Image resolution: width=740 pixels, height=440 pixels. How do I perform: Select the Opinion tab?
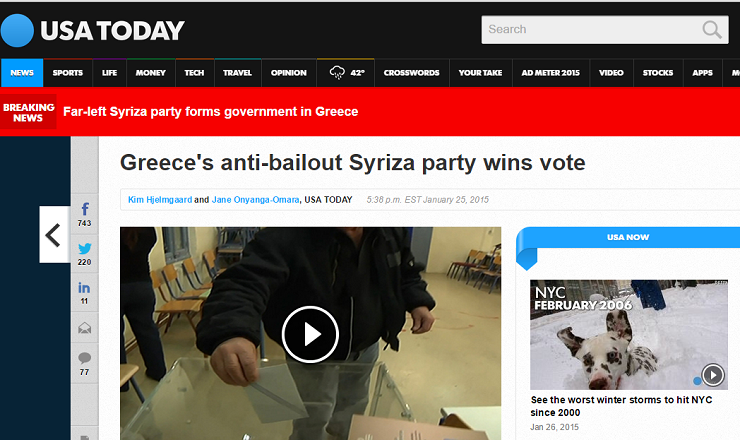[288, 73]
